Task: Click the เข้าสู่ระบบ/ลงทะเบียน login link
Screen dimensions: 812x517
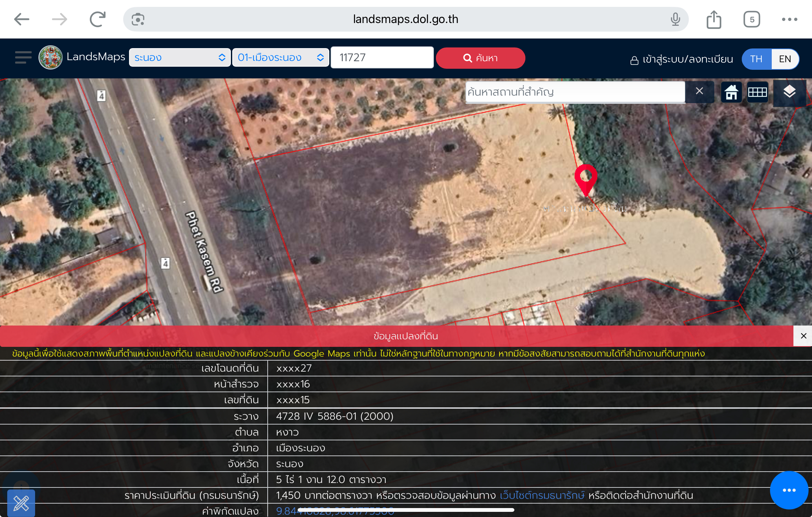Action: pyautogui.click(x=682, y=59)
